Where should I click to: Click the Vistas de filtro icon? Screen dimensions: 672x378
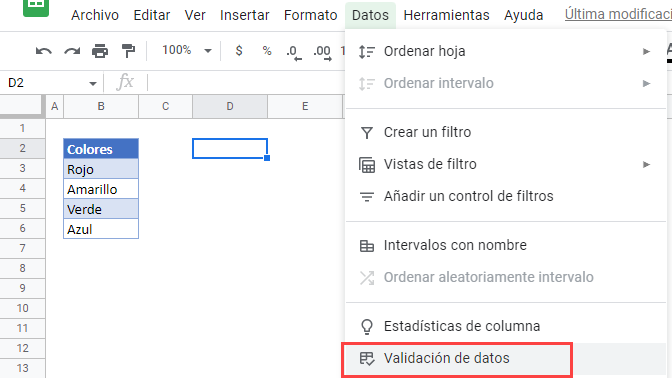367,165
